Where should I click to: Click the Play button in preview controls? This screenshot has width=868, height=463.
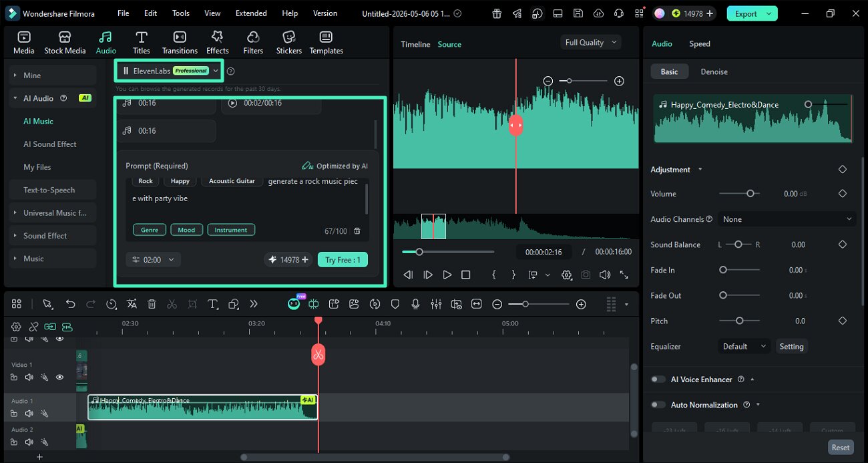[x=447, y=275]
